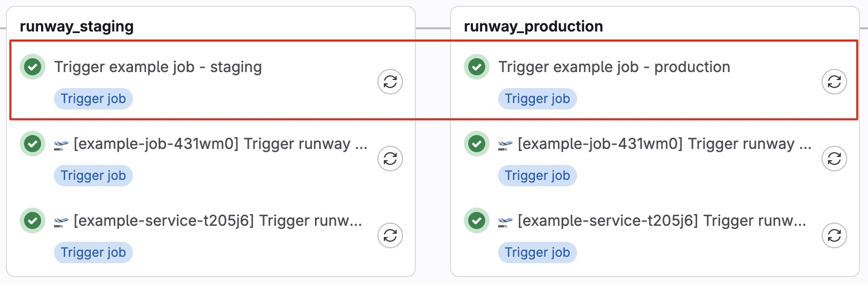Select the runway_staging stage heading

(77, 27)
